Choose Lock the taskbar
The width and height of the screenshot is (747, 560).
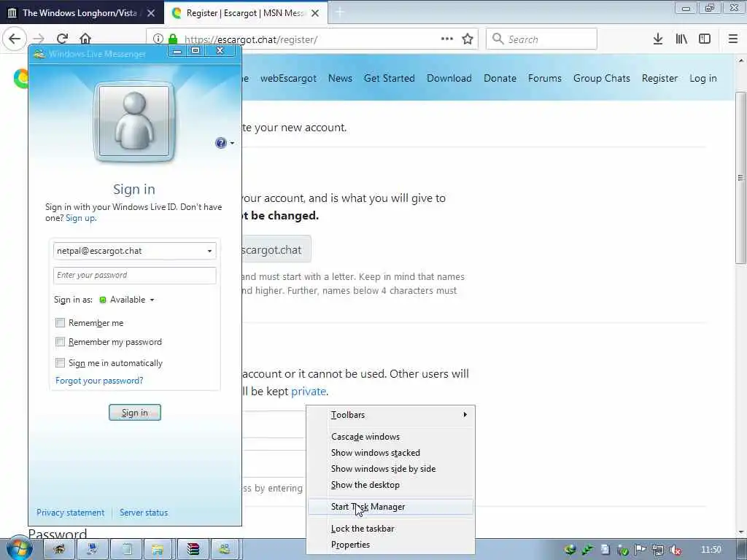[391, 529]
